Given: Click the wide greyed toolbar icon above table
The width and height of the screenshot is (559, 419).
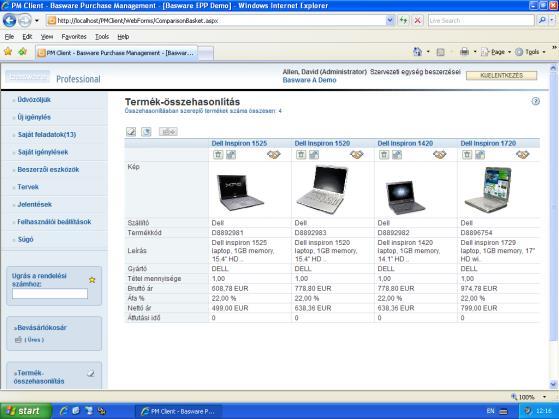Looking at the screenshot, I should [168, 132].
